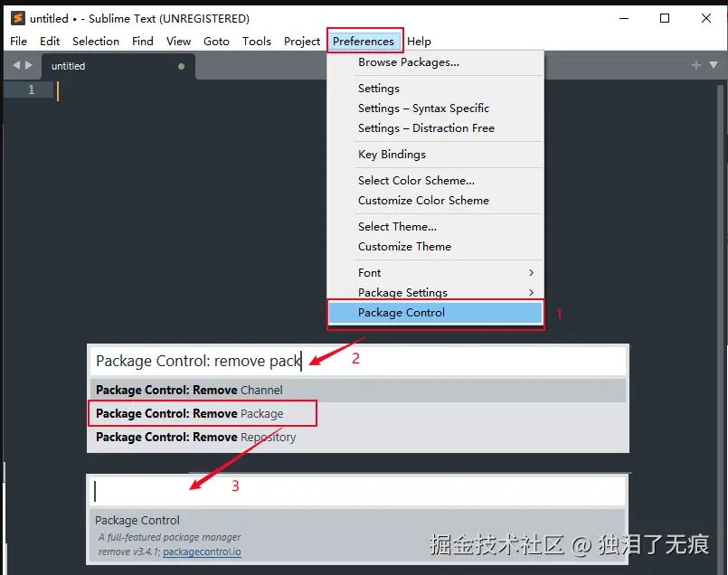
Task: Click the unsaved dot on untitled tab
Action: 181,66
